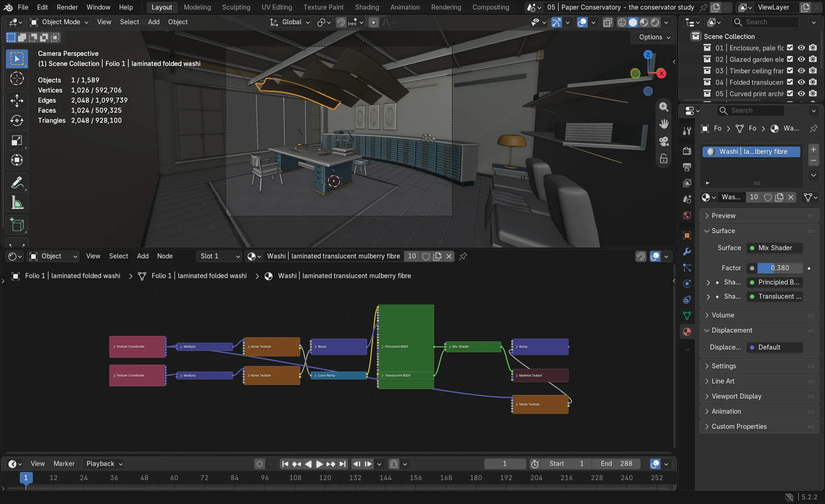825x504 pixels.
Task: Open the node editor Node menu
Action: click(165, 257)
